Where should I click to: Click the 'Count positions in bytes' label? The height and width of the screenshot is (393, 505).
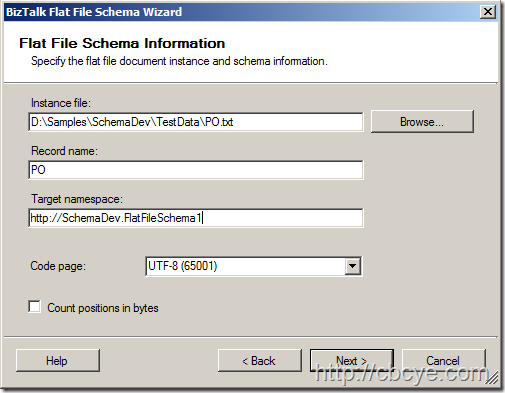(x=103, y=308)
